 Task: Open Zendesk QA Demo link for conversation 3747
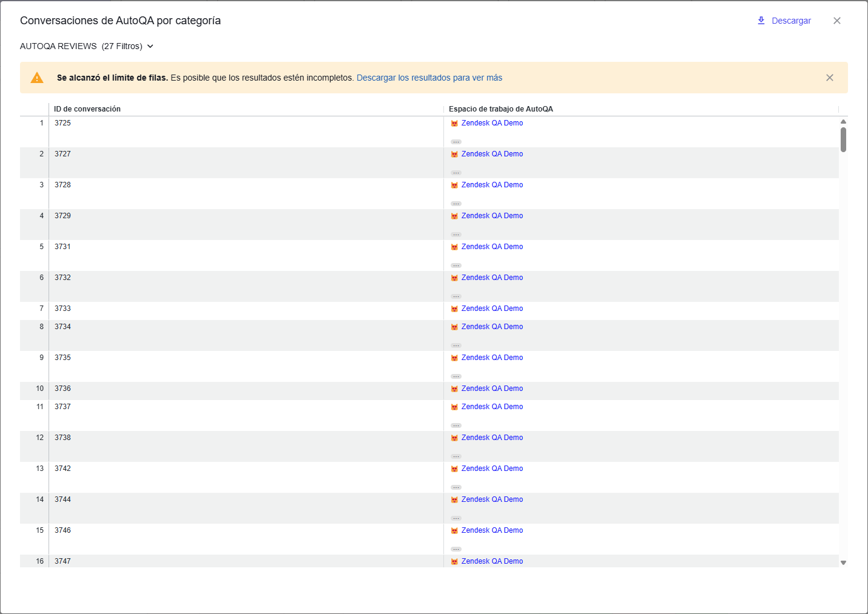coord(492,561)
